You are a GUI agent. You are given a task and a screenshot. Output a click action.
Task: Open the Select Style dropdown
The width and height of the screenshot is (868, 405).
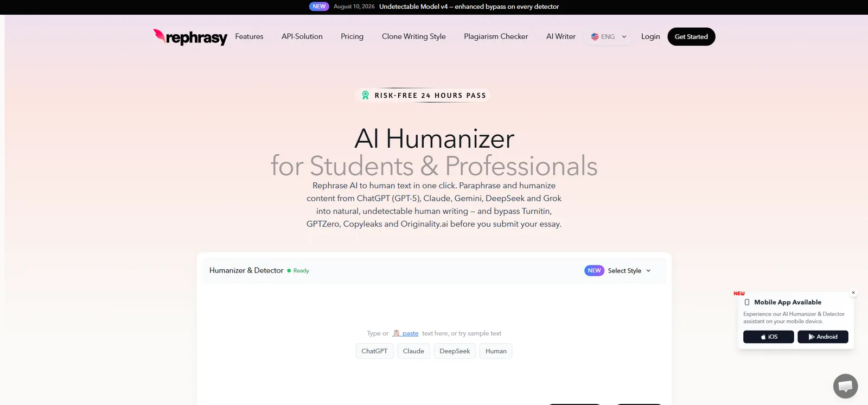[629, 270]
